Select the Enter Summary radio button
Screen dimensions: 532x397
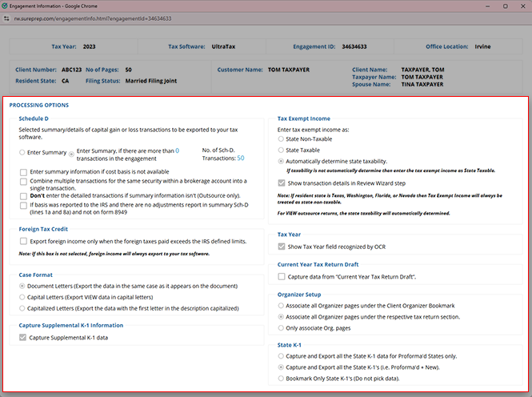tap(22, 153)
